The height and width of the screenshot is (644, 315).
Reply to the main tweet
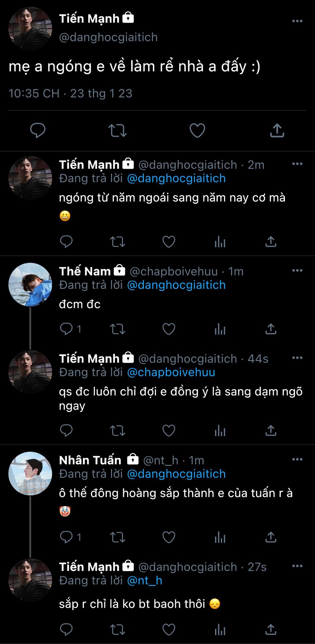point(38,130)
